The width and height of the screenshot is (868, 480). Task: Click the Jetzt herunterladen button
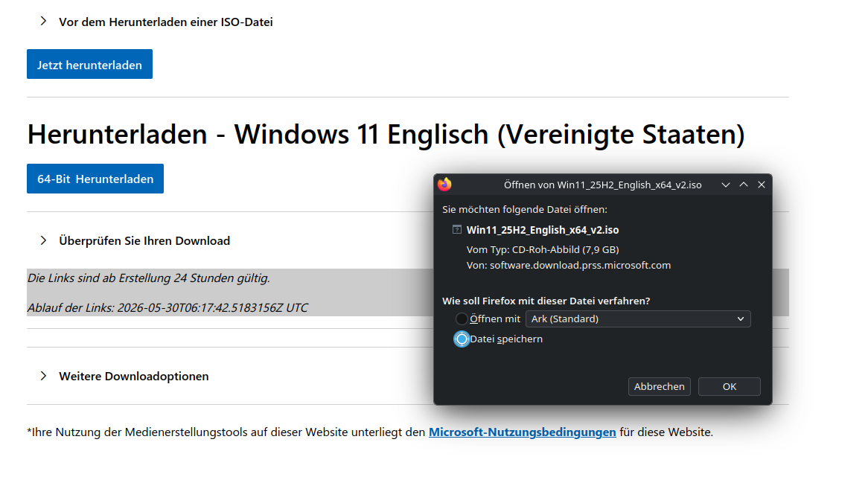pyautogui.click(x=89, y=64)
